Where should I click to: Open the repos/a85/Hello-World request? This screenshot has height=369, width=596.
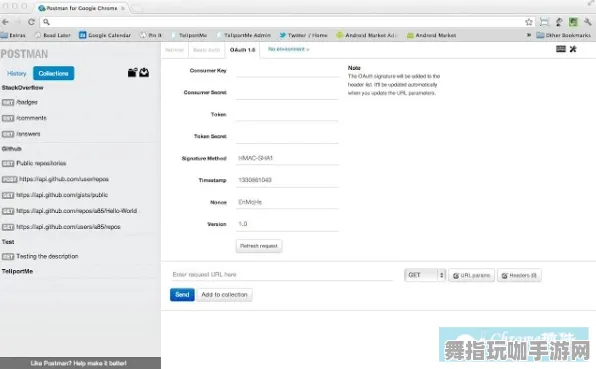(76, 211)
